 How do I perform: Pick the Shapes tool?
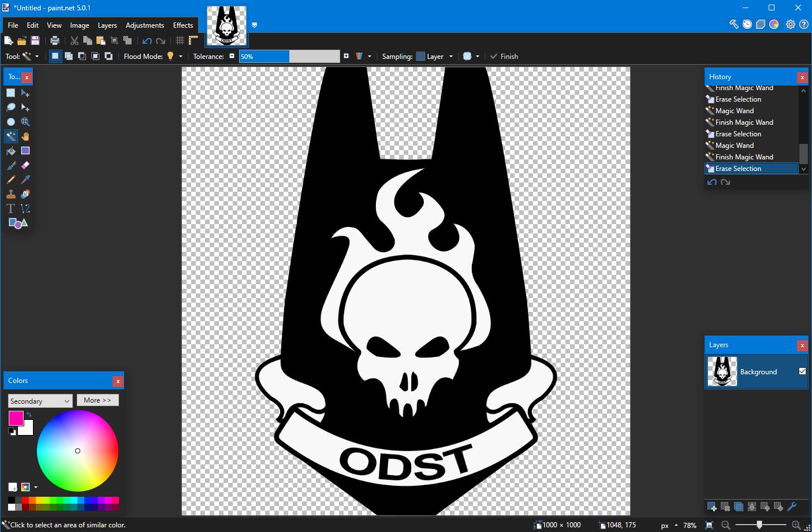coord(18,223)
